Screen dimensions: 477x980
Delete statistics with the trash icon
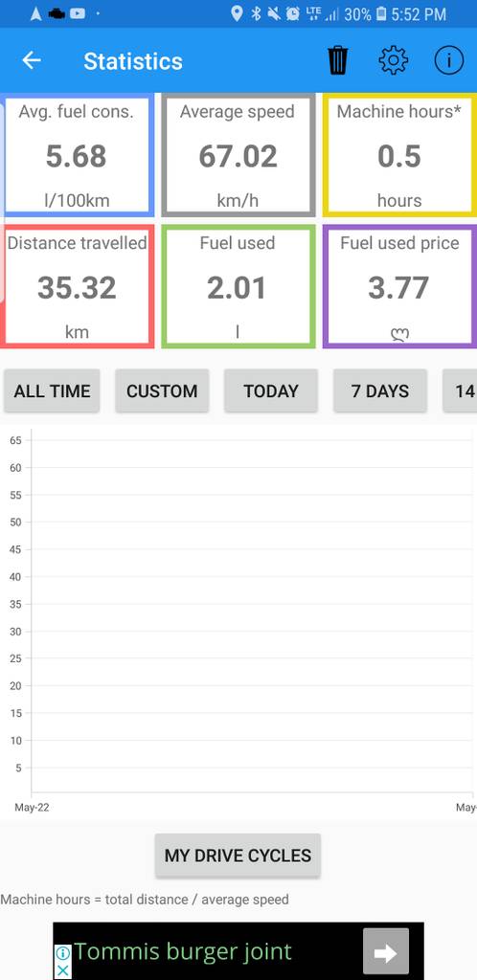coord(337,60)
